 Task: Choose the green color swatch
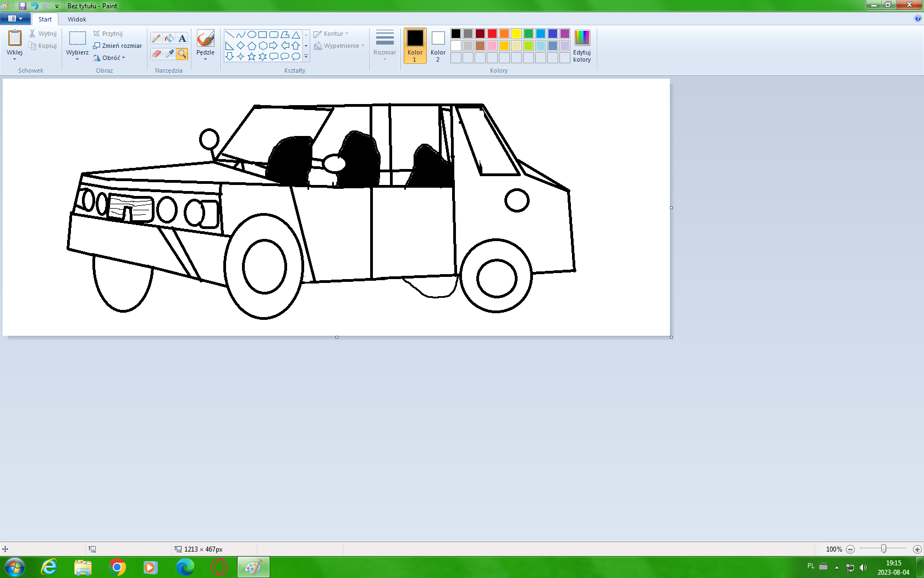529,34
